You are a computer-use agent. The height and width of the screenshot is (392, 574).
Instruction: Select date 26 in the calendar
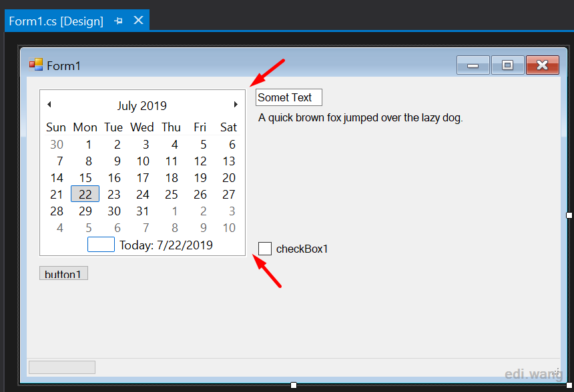pyautogui.click(x=200, y=194)
